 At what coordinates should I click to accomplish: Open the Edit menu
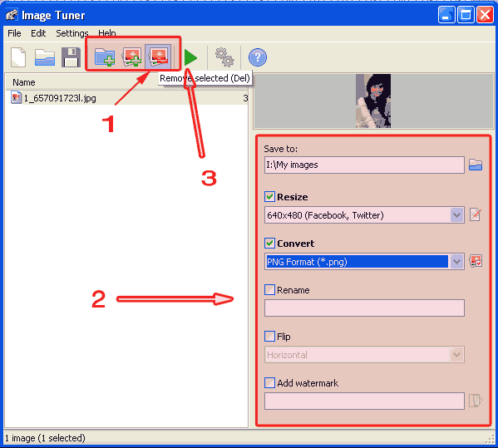tap(38, 33)
